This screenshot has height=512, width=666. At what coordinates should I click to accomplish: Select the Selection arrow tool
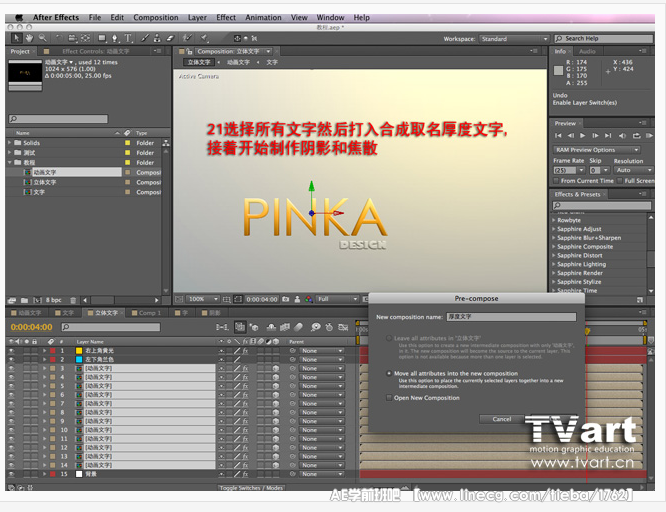16,38
